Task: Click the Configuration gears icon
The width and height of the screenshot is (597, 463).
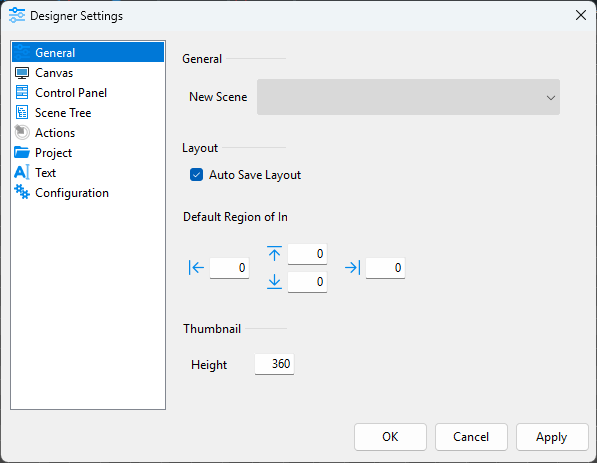Action: (22, 192)
